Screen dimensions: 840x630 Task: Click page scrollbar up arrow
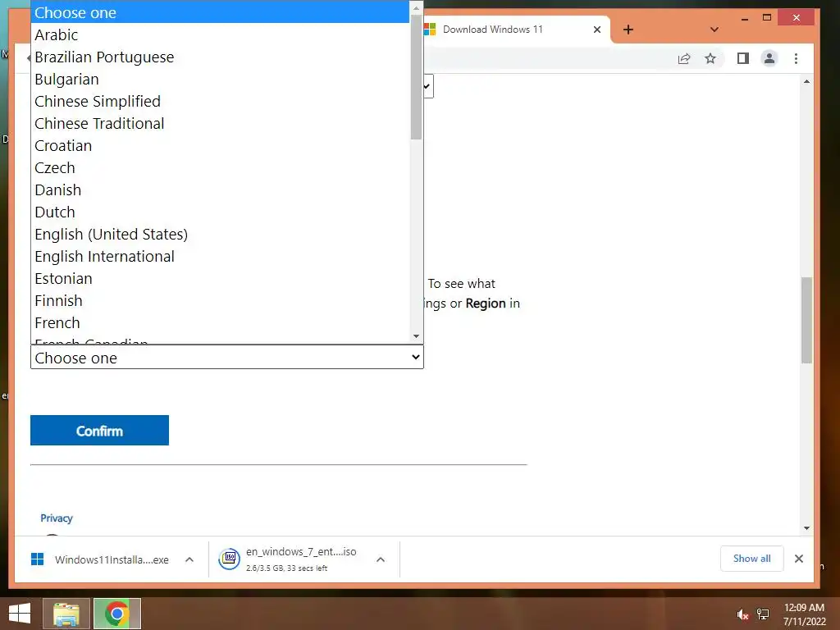tap(807, 81)
